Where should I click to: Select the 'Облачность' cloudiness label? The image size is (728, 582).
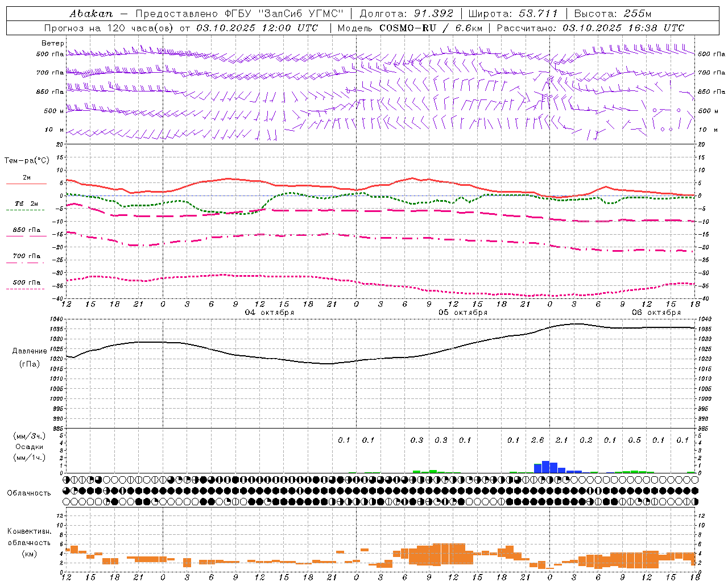pos(29,493)
